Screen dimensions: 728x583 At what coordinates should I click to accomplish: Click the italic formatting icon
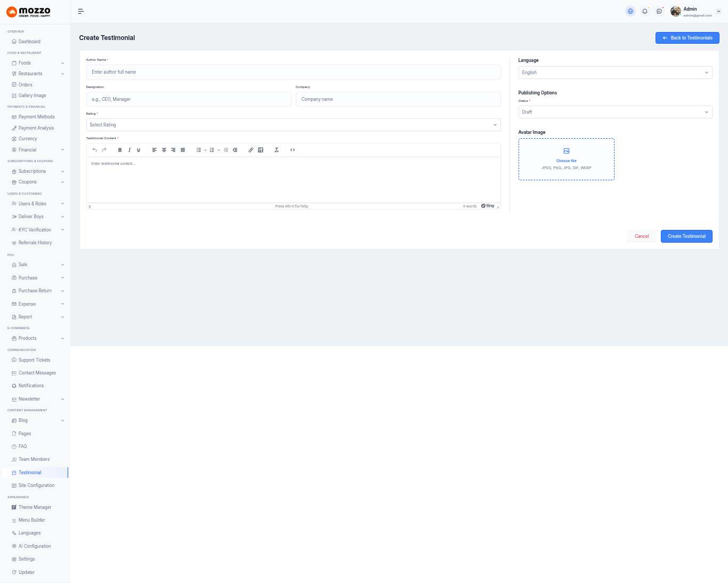pos(130,150)
